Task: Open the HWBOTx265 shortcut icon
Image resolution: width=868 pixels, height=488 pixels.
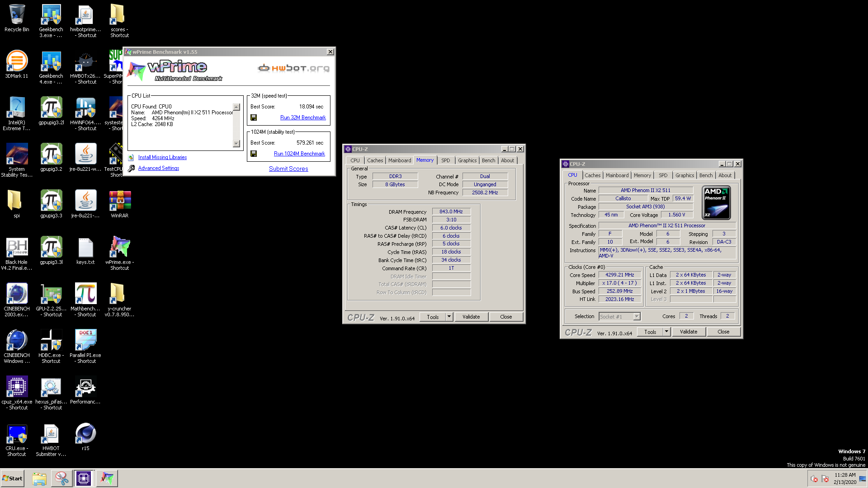Action: pos(85,67)
